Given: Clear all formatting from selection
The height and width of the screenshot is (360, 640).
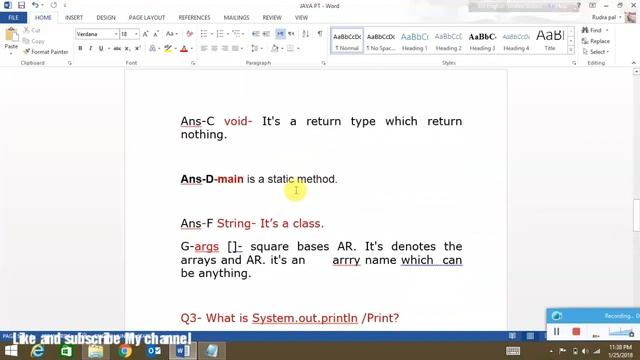Looking at the screenshot, I should coord(189,34).
